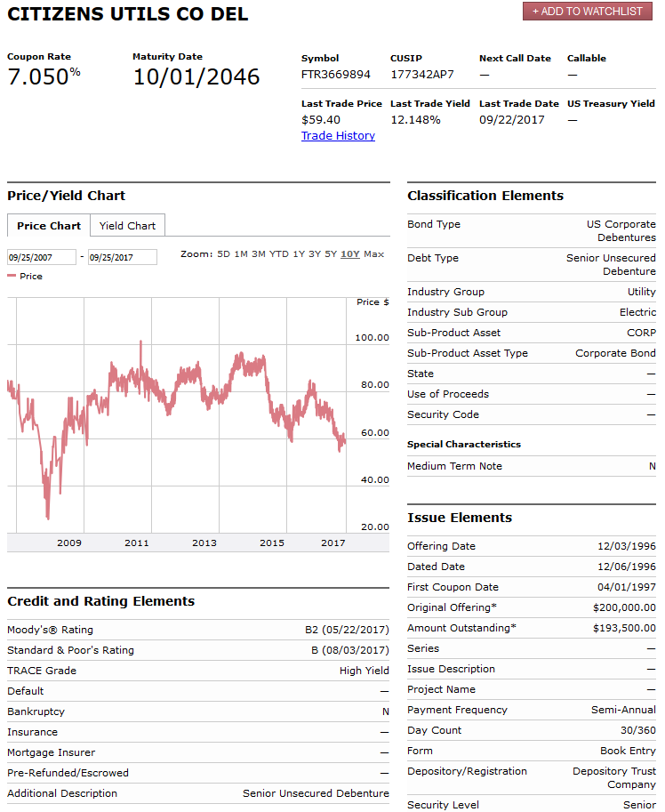Click the chart start date field 09/25/2007
The image size is (665, 812).
click(42, 257)
